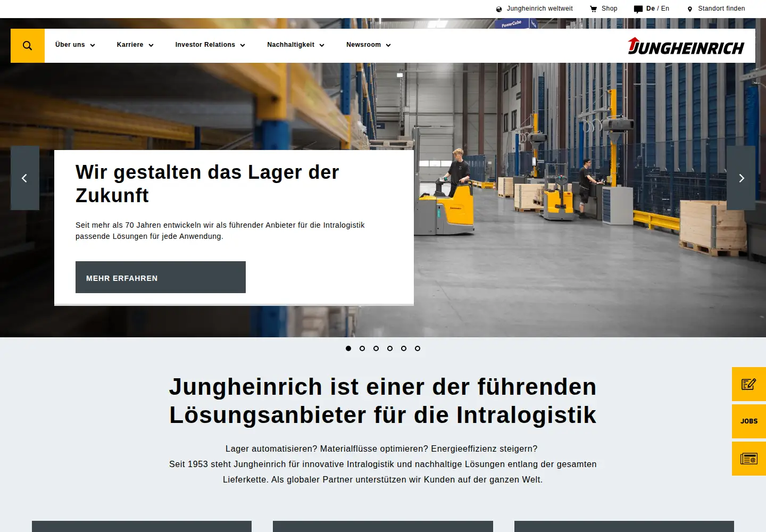Screen dimensions: 766x532
Task: Expand the Investor Relations chevron
Action: pos(243,45)
